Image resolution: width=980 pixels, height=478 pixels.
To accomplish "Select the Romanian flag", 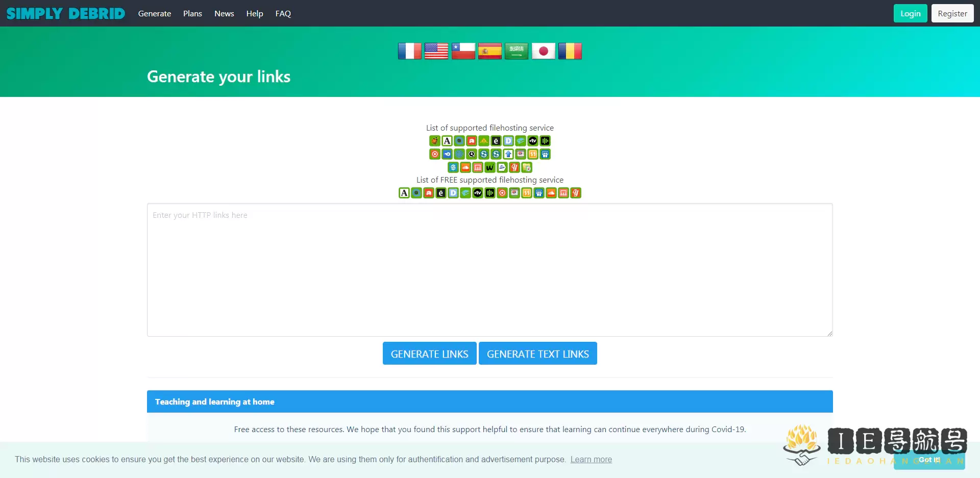I will pos(570,51).
